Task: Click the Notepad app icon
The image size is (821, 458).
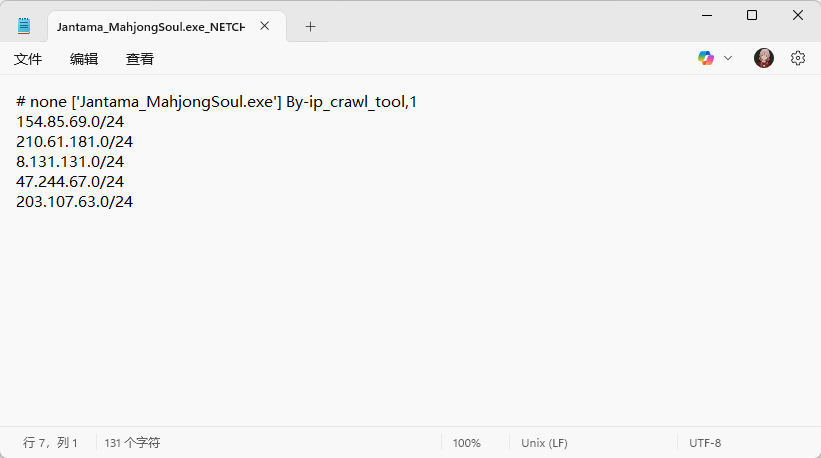Action: pos(24,26)
